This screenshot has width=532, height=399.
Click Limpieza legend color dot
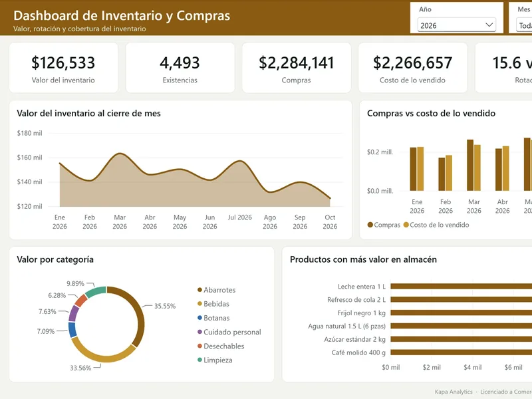tap(200, 360)
